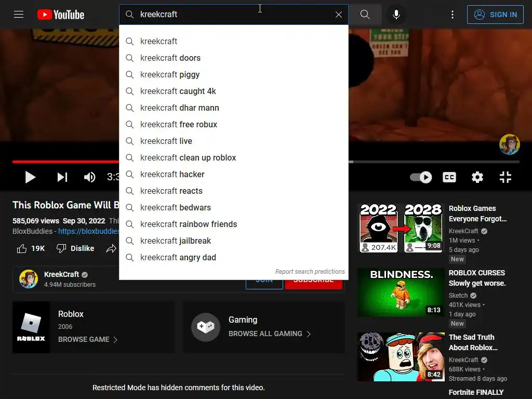The image size is (532, 399).
Task: Play the video
Action: click(x=30, y=177)
